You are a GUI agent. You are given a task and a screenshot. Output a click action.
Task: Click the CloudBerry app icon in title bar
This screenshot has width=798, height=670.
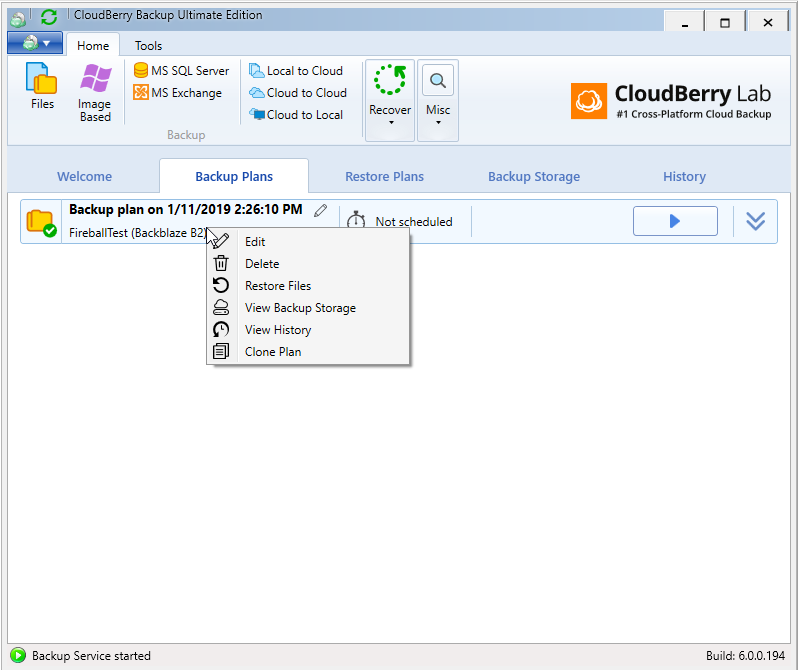point(18,18)
